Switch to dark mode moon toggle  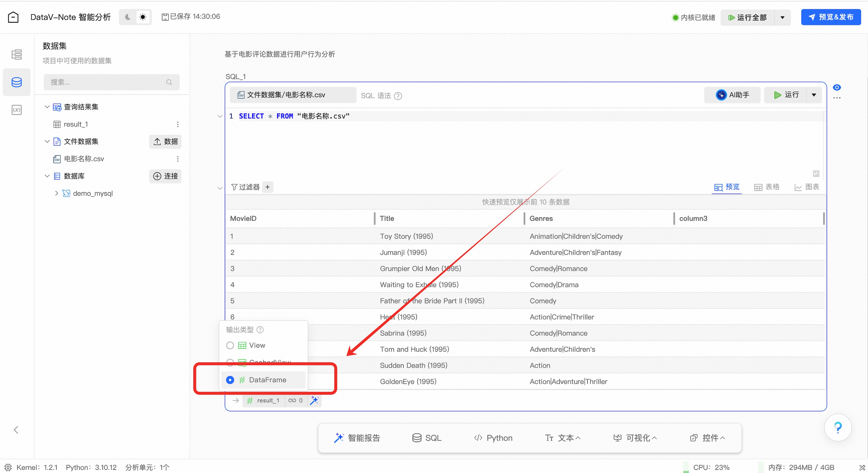click(x=128, y=17)
